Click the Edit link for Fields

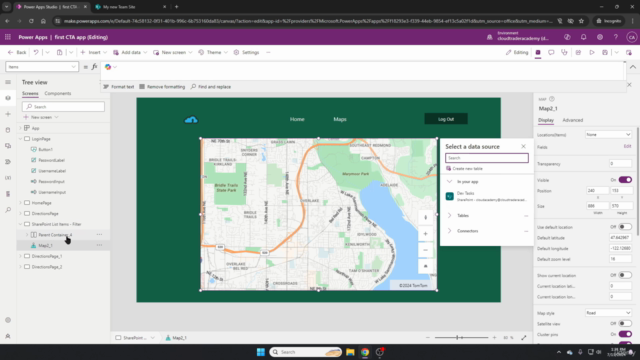[627, 146]
